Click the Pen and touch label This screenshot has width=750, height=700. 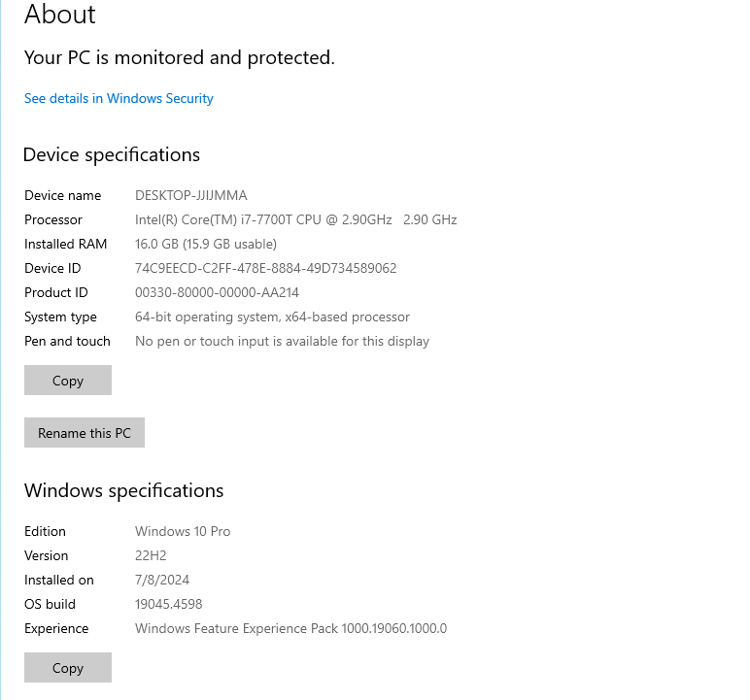67,342
